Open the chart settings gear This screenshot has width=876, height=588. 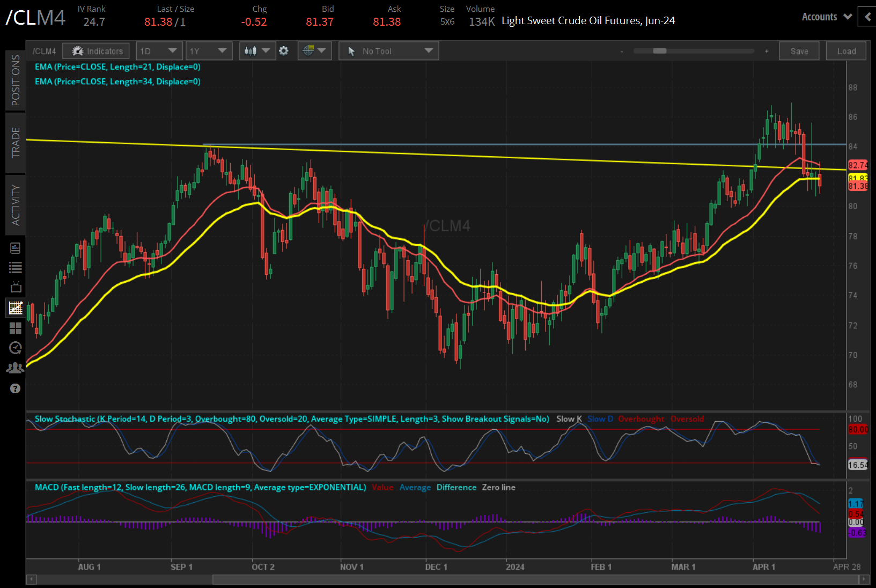pyautogui.click(x=284, y=50)
